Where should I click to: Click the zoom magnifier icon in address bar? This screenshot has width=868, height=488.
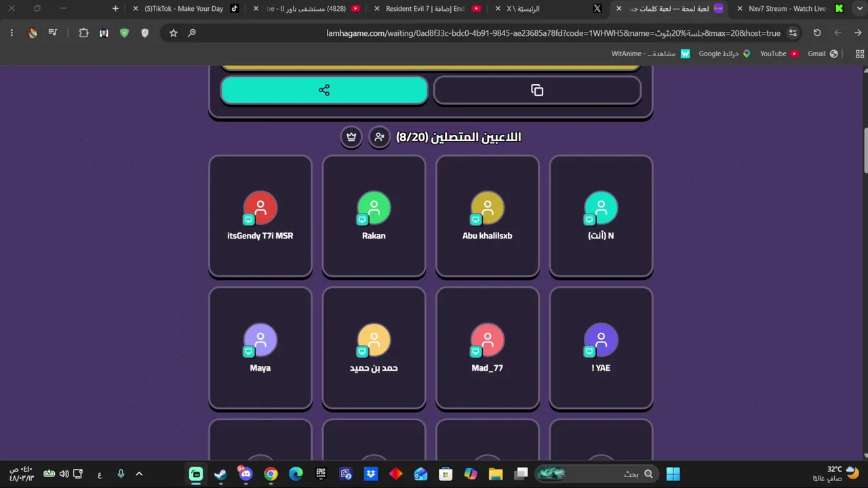click(x=192, y=33)
